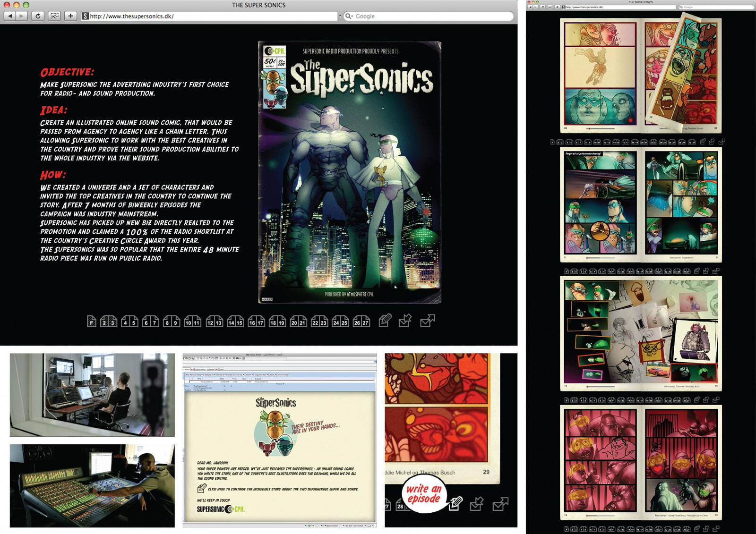This screenshot has height=534, width=756.
Task: Open pages 12-13 in main window page navigator
Action: (214, 322)
